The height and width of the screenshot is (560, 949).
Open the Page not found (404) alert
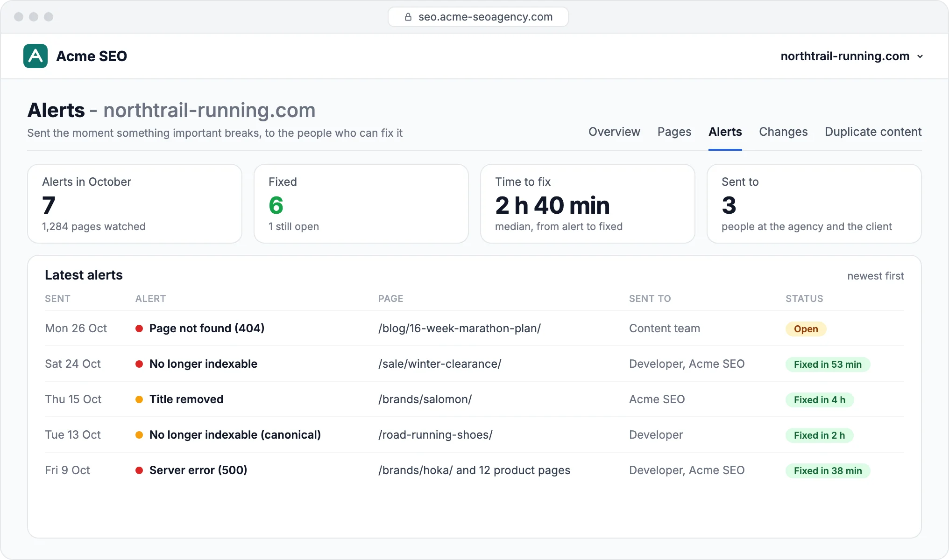pos(207,329)
